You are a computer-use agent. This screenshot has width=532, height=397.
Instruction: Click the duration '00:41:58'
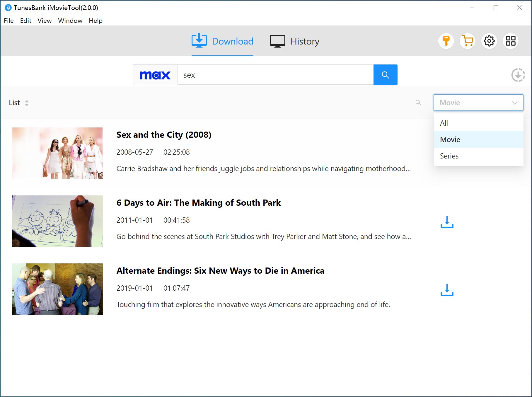(177, 220)
